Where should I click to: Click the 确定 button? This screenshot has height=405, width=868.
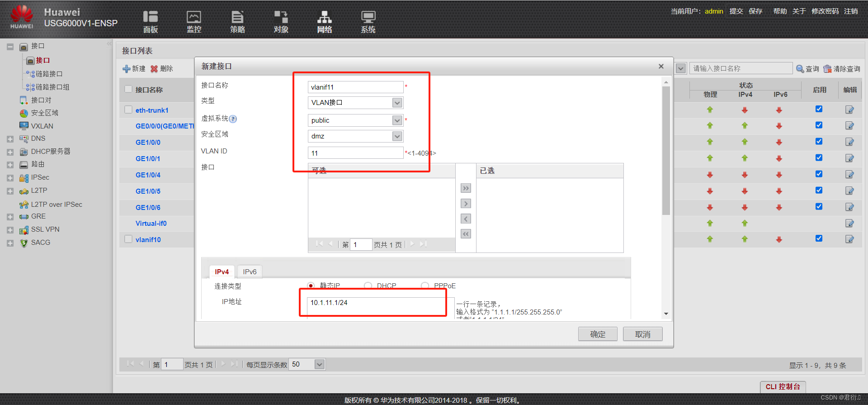pos(598,334)
